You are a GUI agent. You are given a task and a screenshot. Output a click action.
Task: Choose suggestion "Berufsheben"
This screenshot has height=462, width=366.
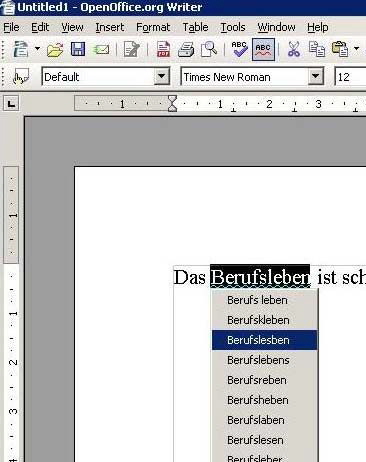coord(265,400)
